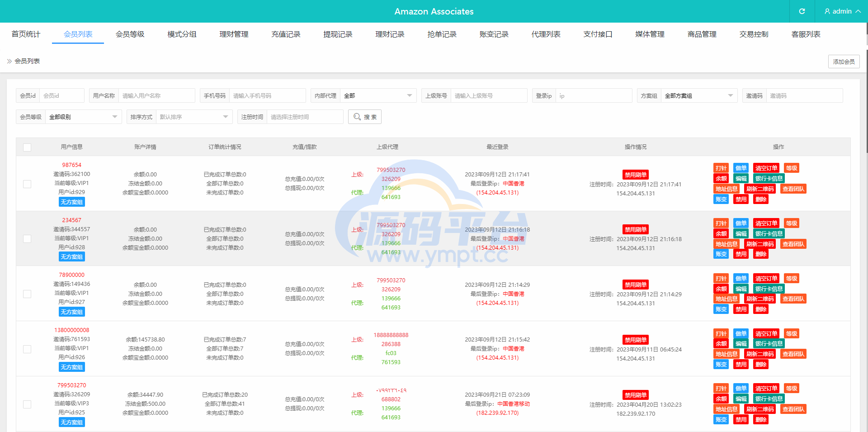The height and width of the screenshot is (432, 868).
Task: Open the 客服列表 tab
Action: point(806,34)
